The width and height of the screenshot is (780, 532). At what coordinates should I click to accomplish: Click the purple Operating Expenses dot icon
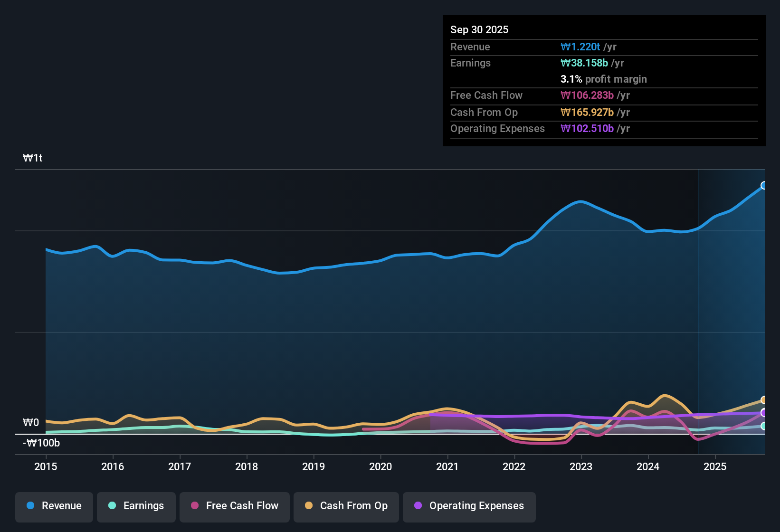[x=418, y=506]
